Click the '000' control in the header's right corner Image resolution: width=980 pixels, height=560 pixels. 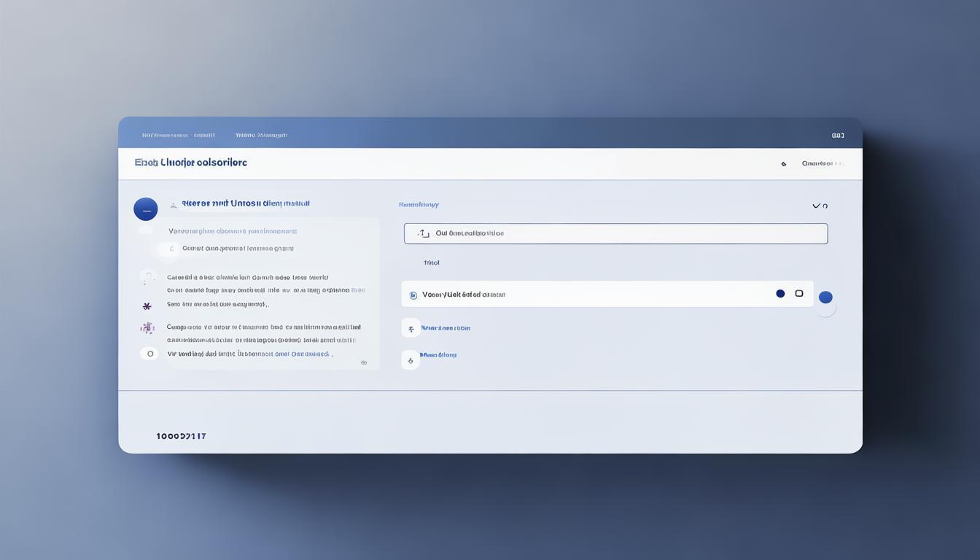[838, 135]
